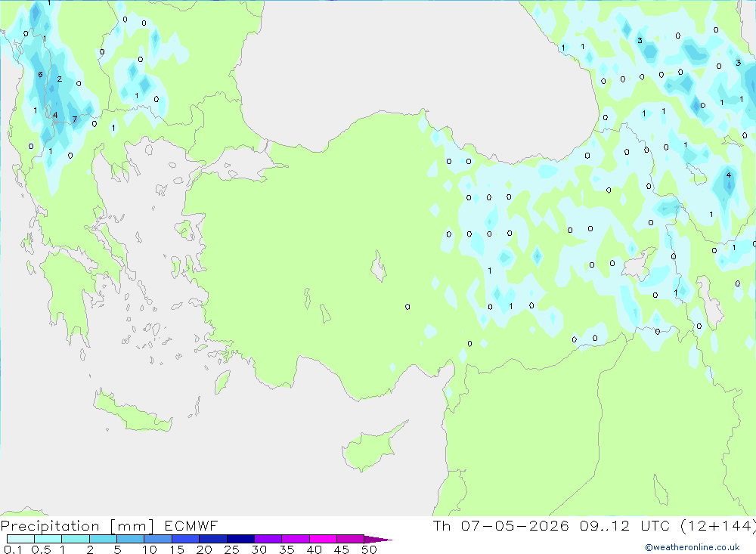The width and height of the screenshot is (756, 554).
Task: Pick the 35–40 mm violet legend swatch
Action: click(x=296, y=539)
